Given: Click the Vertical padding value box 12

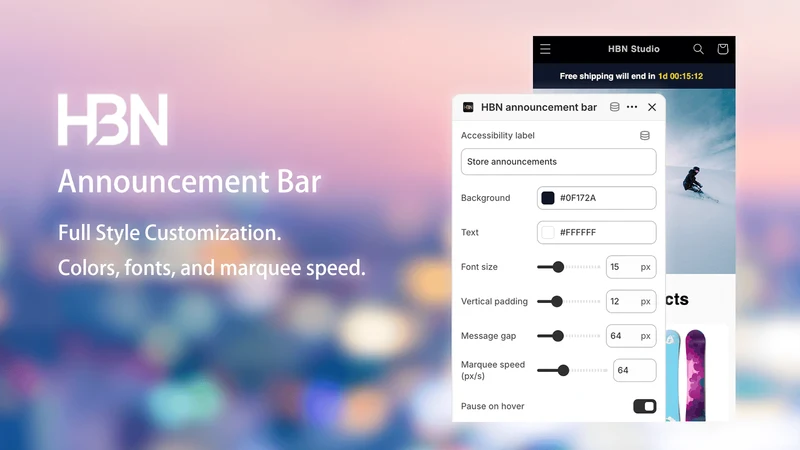Looking at the screenshot, I should coord(631,302).
